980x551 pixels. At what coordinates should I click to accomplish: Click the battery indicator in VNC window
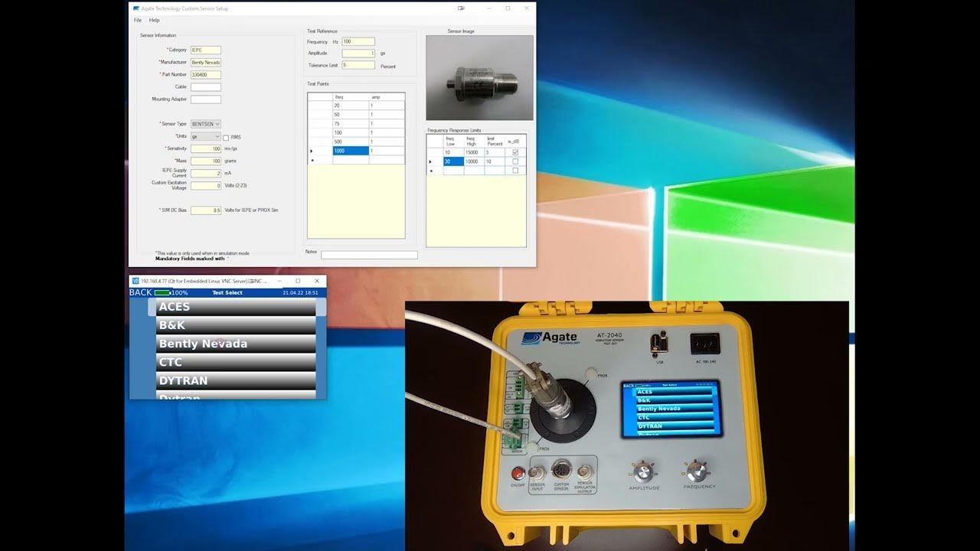coord(162,293)
